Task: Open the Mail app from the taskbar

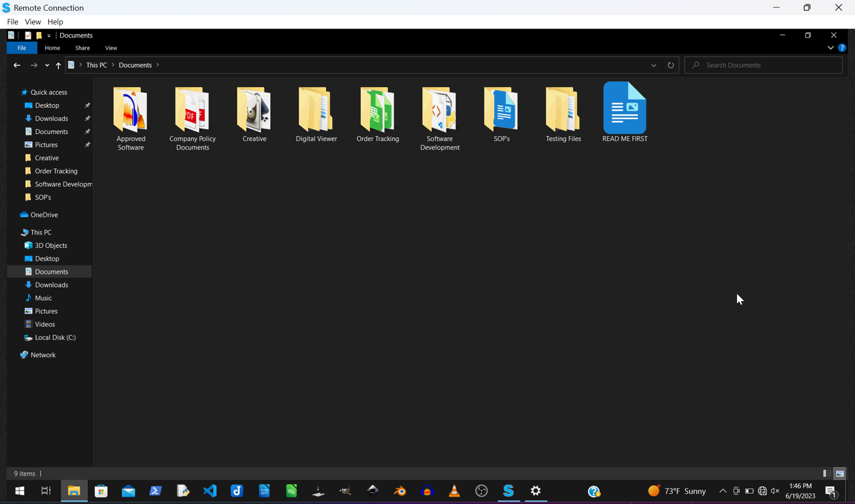Action: coord(128,491)
